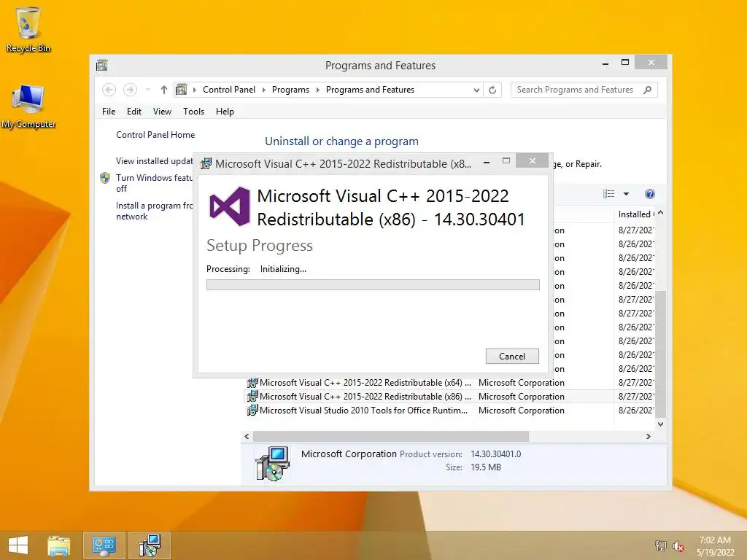Expand the chevron before Control Panel breadcrumb
Screen dimensions: 747x560
point(194,90)
